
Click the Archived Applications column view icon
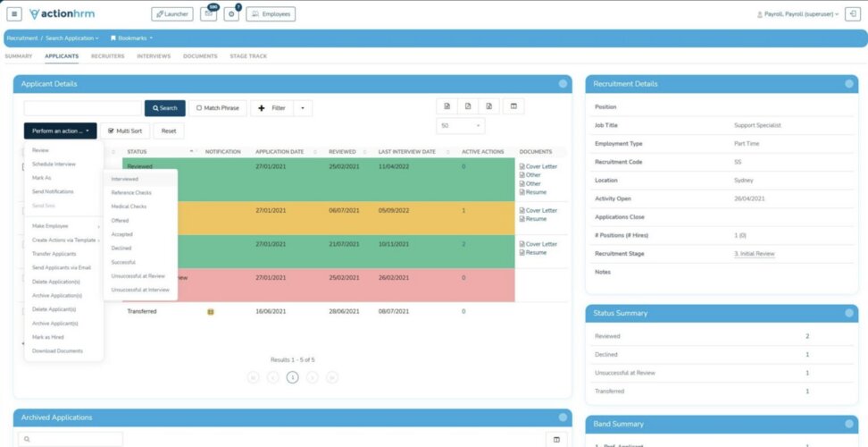556,440
